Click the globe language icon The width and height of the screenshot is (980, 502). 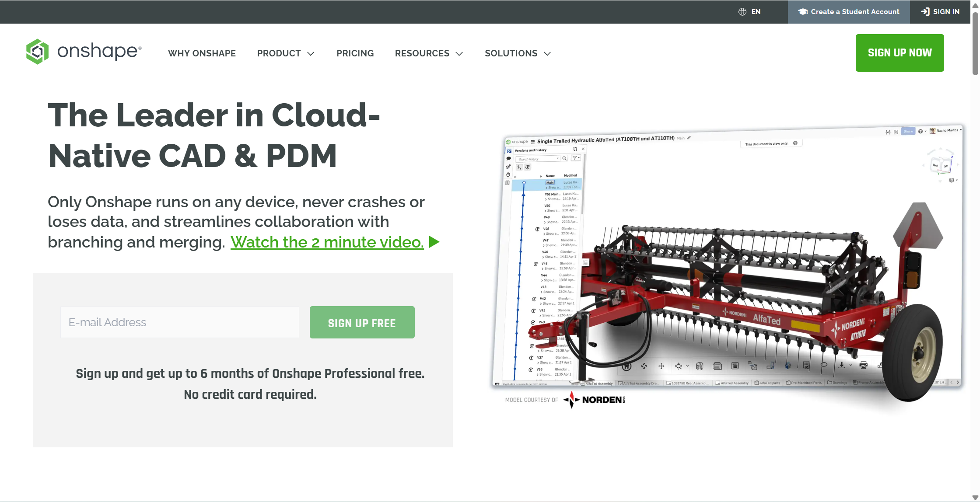tap(742, 12)
